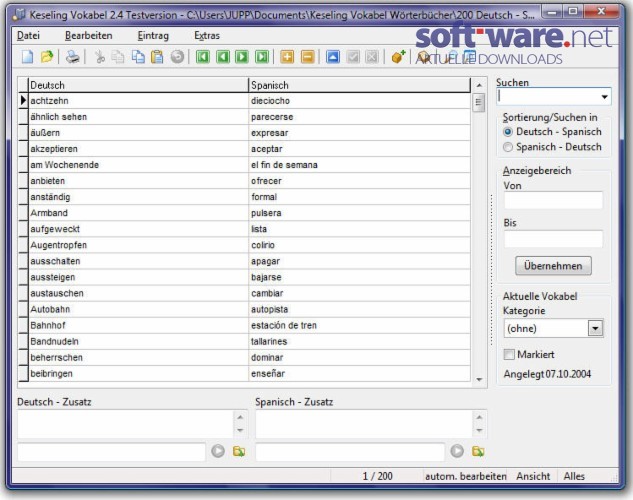This screenshot has height=500, width=633.
Task: Browse for Deutsch sound file folder icon
Action: click(239, 451)
